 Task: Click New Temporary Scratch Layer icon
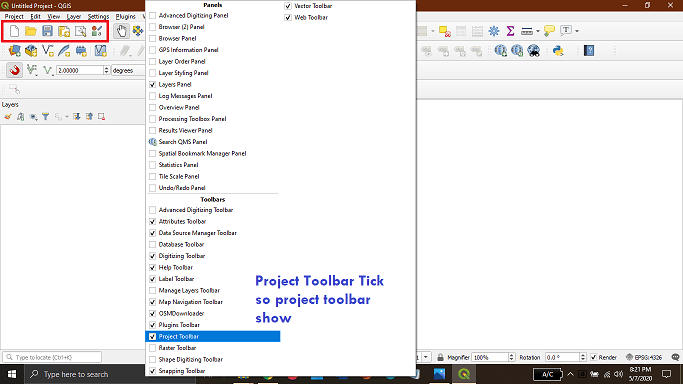pyautogui.click(x=81, y=51)
